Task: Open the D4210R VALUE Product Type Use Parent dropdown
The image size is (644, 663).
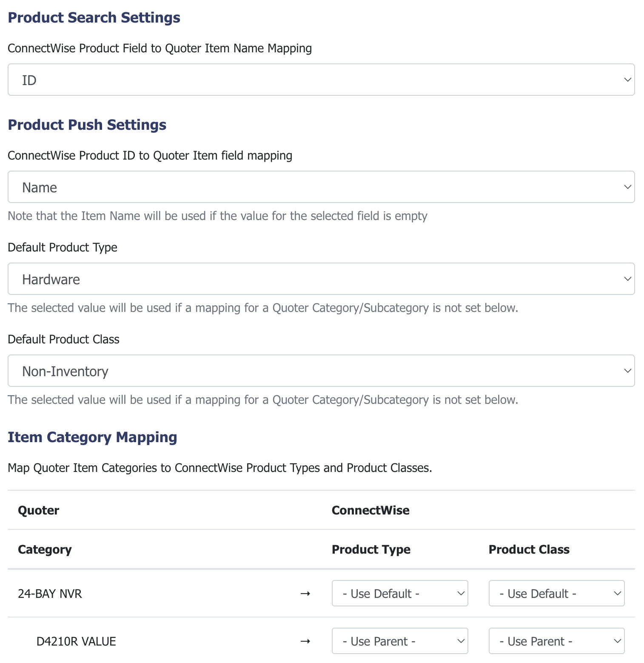Action: pyautogui.click(x=400, y=641)
